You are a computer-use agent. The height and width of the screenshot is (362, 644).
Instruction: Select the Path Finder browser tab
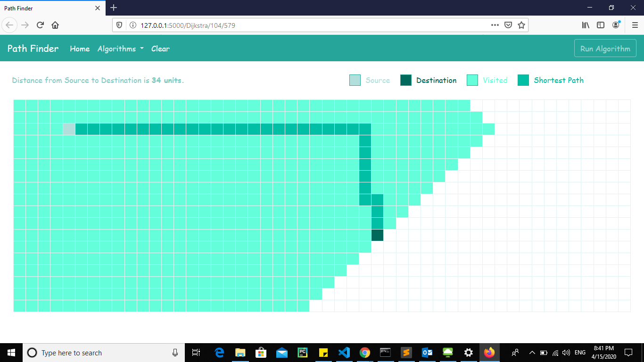[x=52, y=8]
